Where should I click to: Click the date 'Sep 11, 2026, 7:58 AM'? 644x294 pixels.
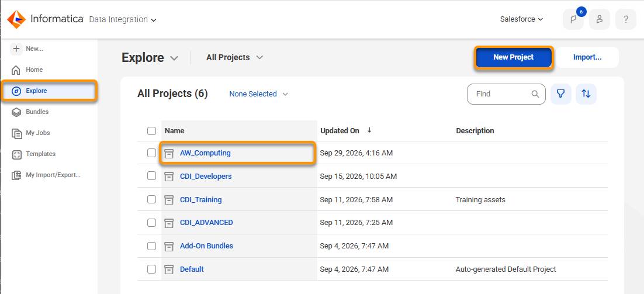356,200
